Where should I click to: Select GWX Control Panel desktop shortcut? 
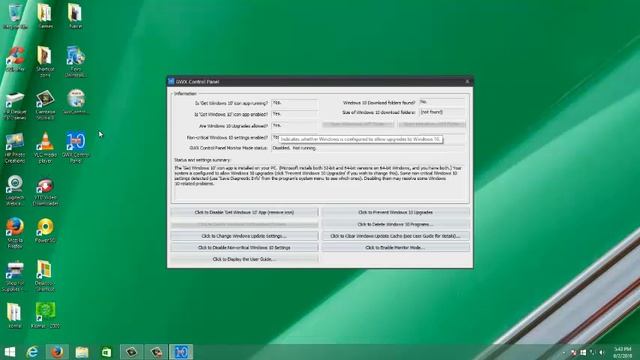(76, 148)
